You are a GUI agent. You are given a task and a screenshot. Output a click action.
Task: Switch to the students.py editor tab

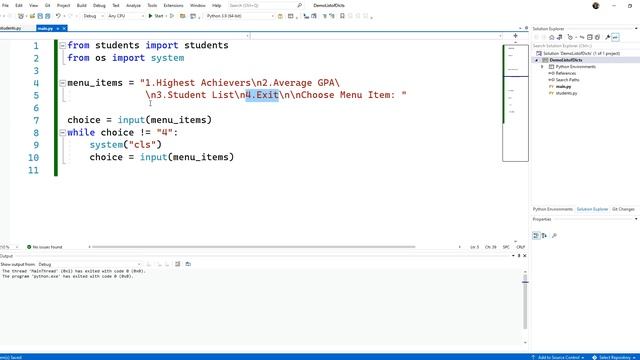pyautogui.click(x=10, y=28)
